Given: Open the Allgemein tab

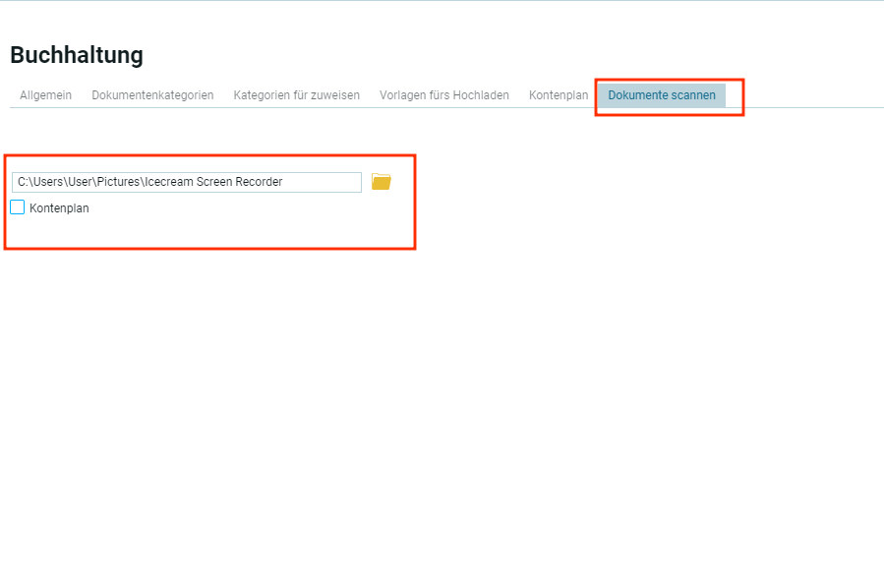Looking at the screenshot, I should point(45,95).
